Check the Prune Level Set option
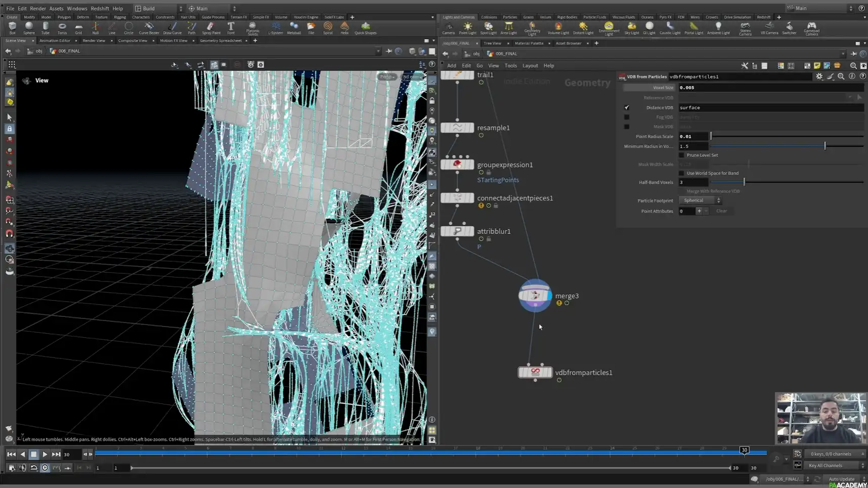This screenshot has width=868, height=488. pyautogui.click(x=682, y=155)
